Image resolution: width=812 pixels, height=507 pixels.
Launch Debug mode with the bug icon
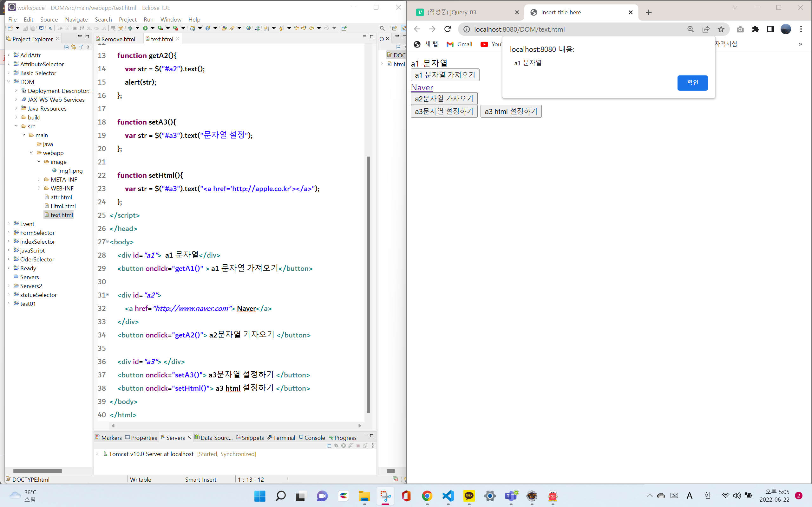coord(131,29)
